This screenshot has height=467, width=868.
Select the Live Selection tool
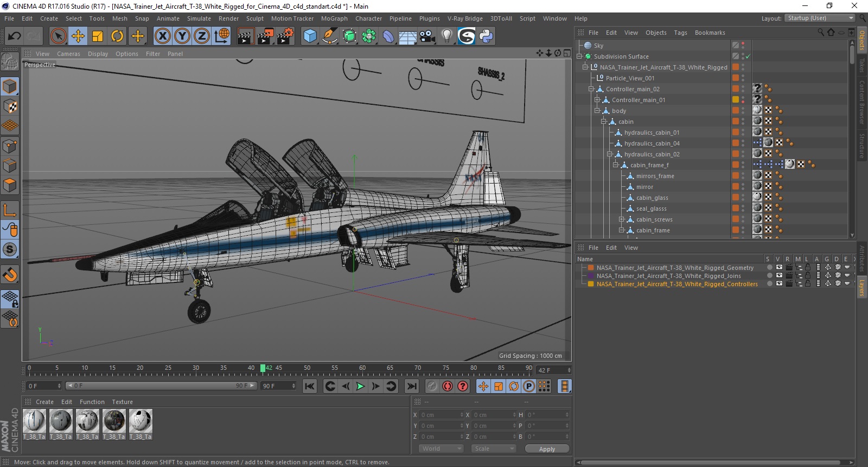pos(58,36)
